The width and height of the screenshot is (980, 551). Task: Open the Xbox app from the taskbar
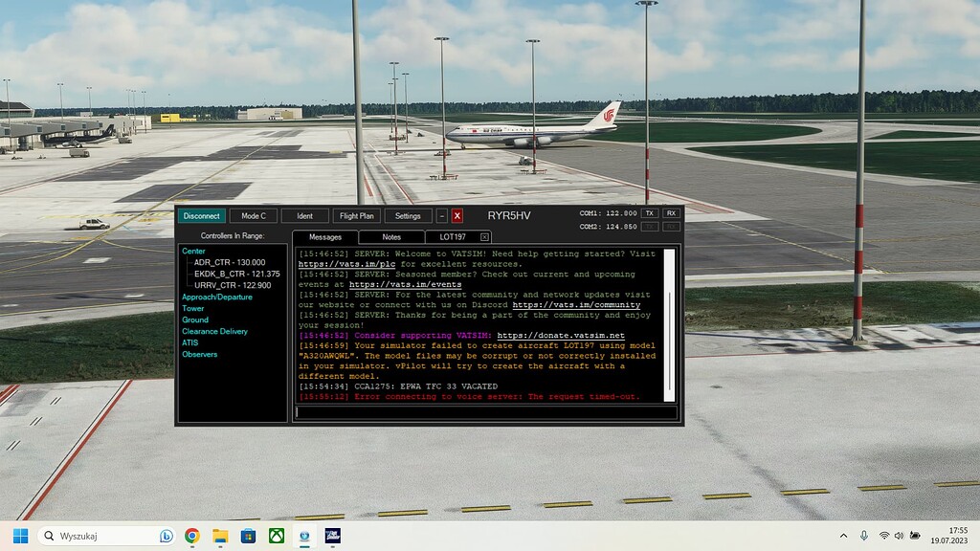[x=276, y=536]
